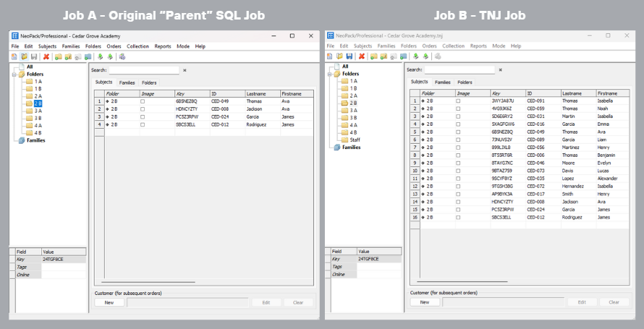The image size is (644, 329).
Task: Click the New customer button in Job B
Action: [x=425, y=302]
